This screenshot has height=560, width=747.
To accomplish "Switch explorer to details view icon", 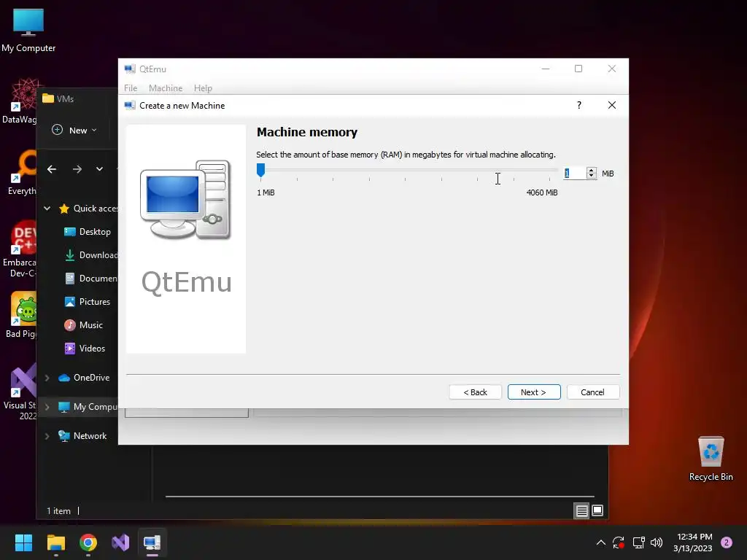I will [581, 511].
